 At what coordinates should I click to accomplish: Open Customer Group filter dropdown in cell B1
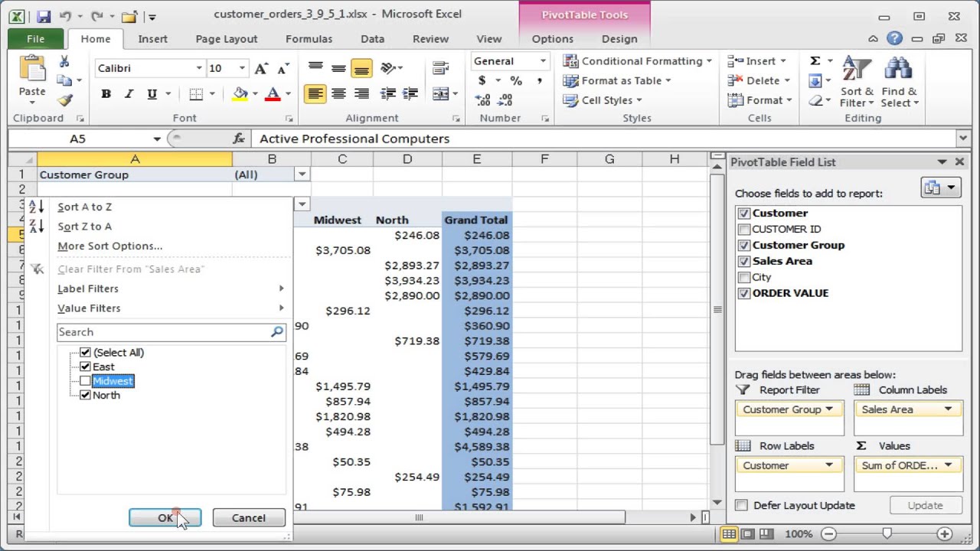(302, 174)
